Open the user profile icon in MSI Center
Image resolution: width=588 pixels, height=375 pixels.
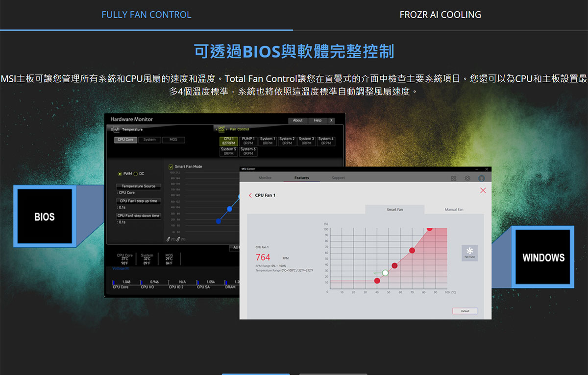pyautogui.click(x=482, y=178)
